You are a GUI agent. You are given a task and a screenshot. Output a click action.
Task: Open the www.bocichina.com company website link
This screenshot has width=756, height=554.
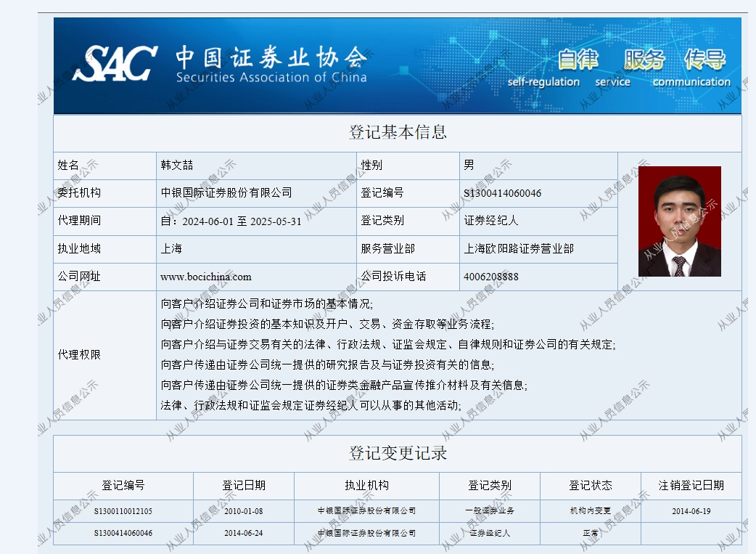(x=205, y=277)
